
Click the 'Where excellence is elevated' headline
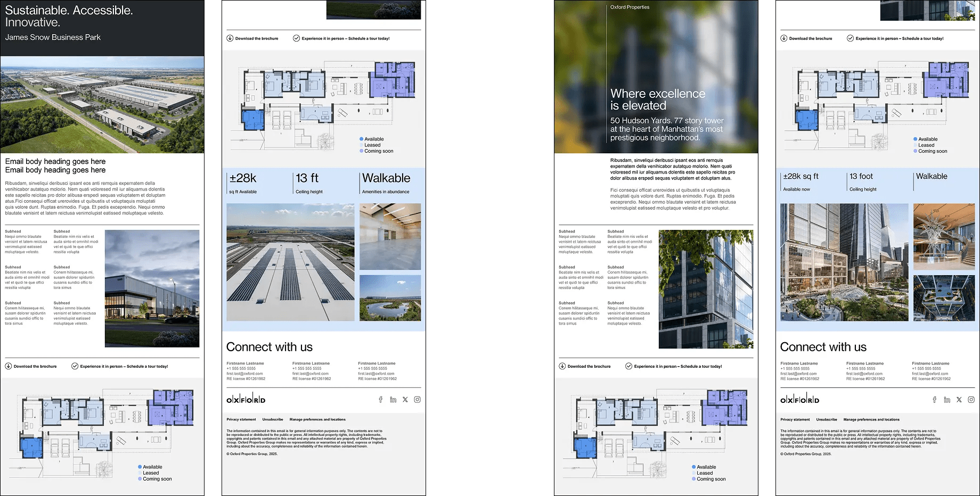(x=657, y=100)
